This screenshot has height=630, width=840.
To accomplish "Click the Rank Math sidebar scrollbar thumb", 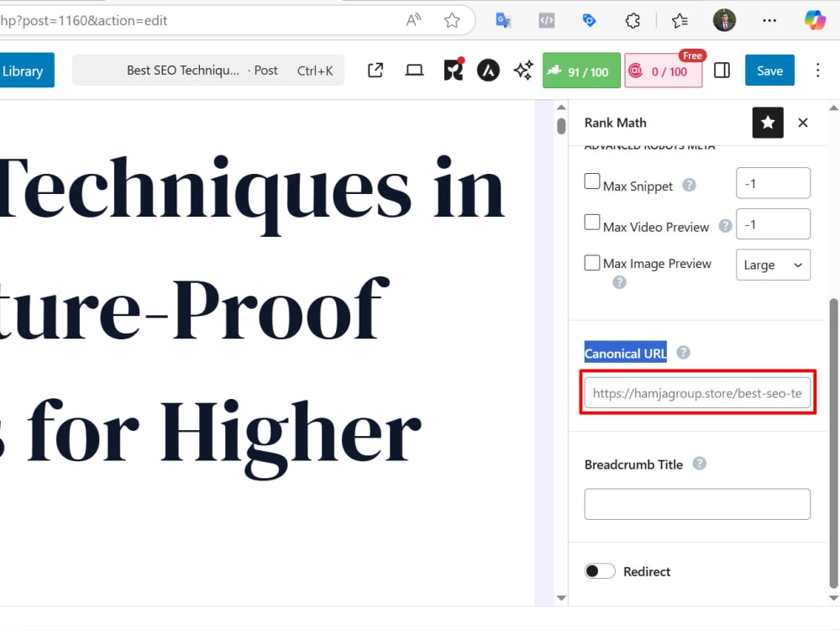I will 833,443.
